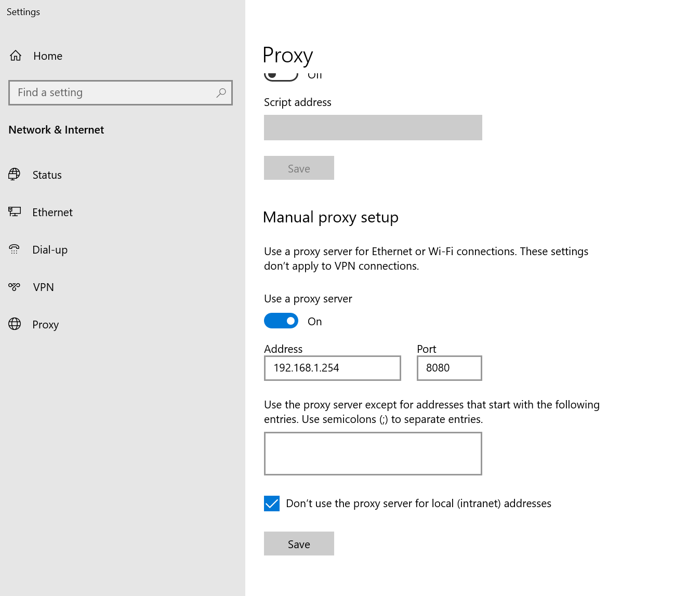Click the Script address input box
Viewport: 700px width, 596px height.
(x=373, y=128)
